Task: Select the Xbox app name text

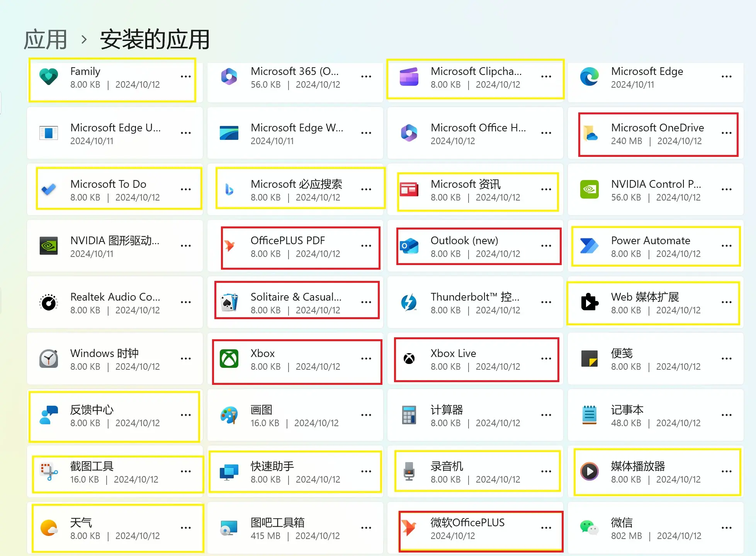Action: (263, 353)
